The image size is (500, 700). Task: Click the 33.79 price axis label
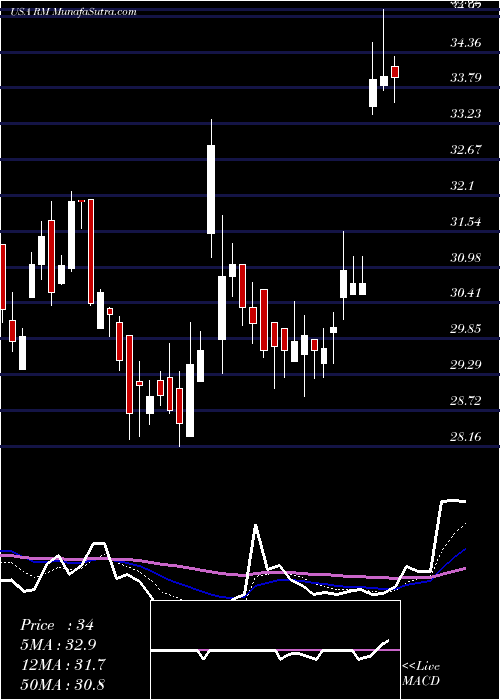466,79
